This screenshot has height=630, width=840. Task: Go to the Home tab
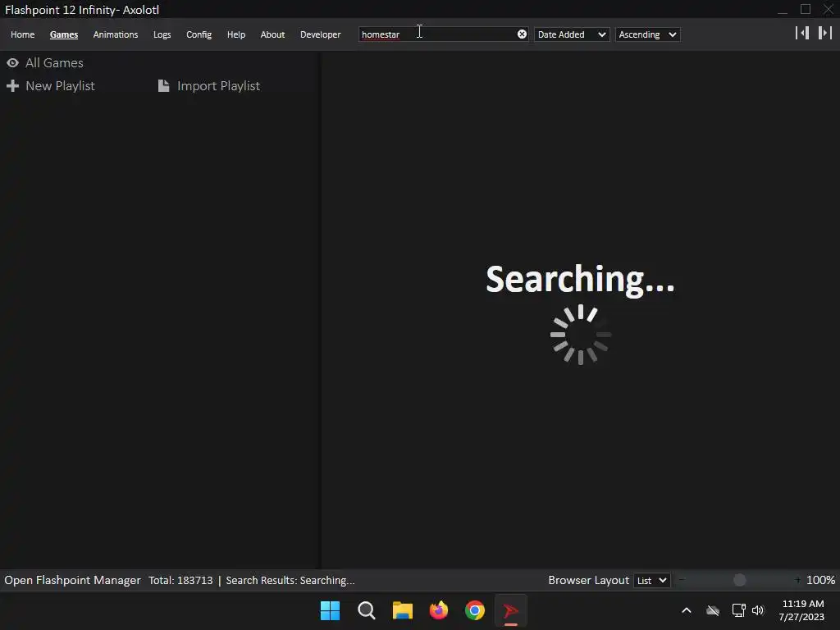coord(22,34)
